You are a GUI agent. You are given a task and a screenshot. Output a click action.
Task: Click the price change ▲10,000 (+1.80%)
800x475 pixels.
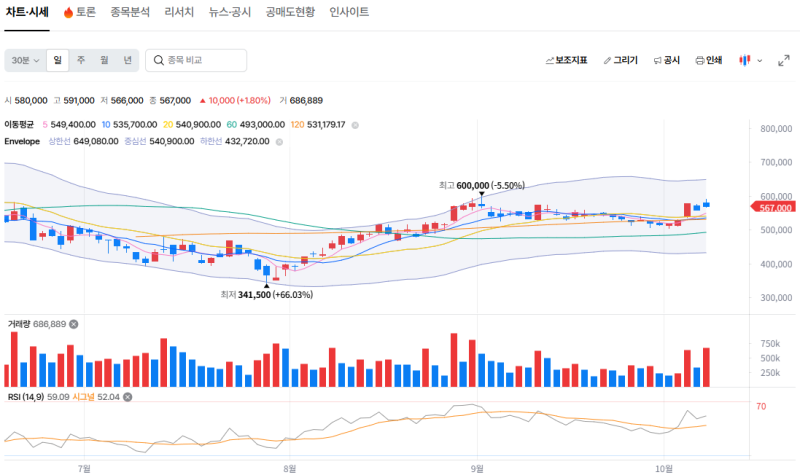235,101
